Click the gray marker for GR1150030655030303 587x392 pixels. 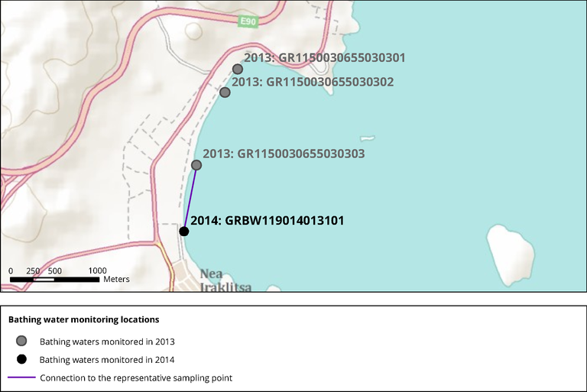pos(196,165)
